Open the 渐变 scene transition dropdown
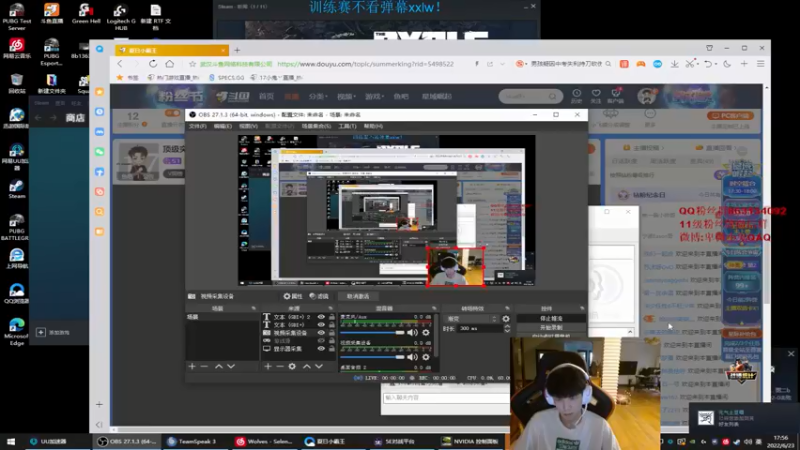Image resolution: width=800 pixels, height=450 pixels. pos(471,319)
